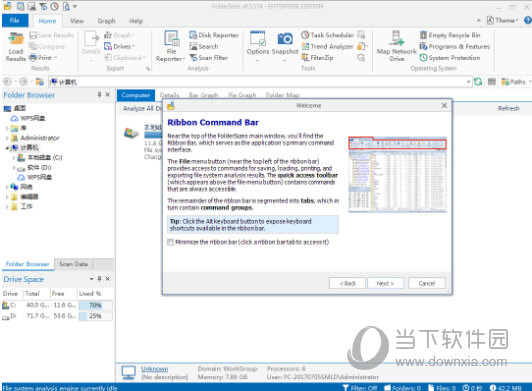The width and height of the screenshot is (532, 391).
Task: Click the C drive 70% usage bar
Action: [x=95, y=305]
